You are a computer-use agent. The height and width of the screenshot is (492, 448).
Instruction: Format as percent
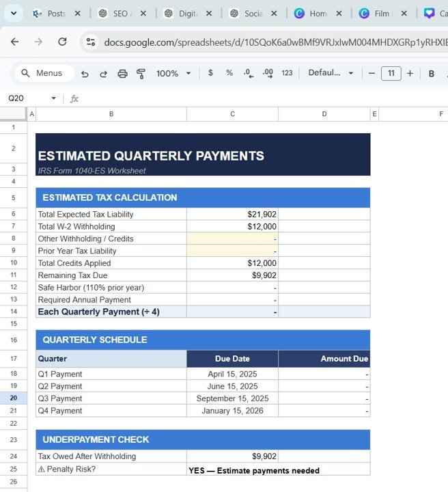tap(229, 73)
